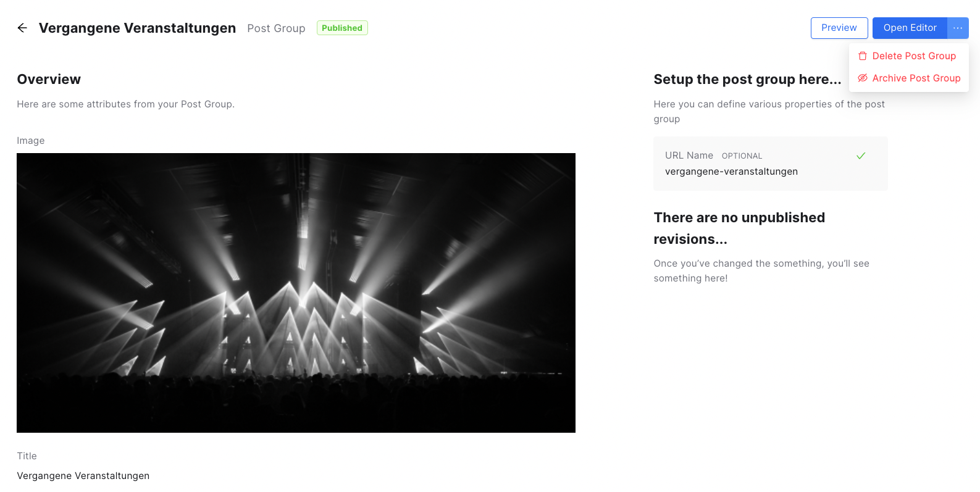Click the Image field label
This screenshot has height=492, width=980.
tap(31, 141)
